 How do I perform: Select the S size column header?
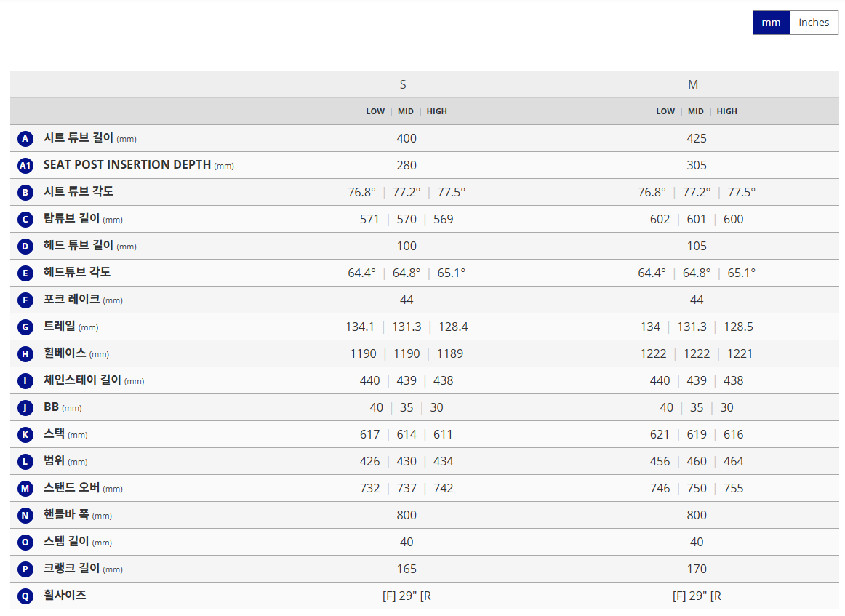click(403, 85)
